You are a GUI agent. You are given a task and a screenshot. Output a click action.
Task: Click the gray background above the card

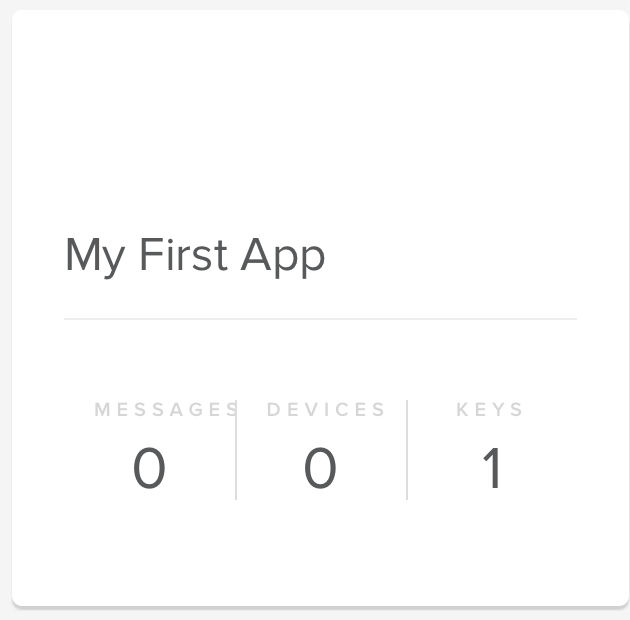(320, 4)
